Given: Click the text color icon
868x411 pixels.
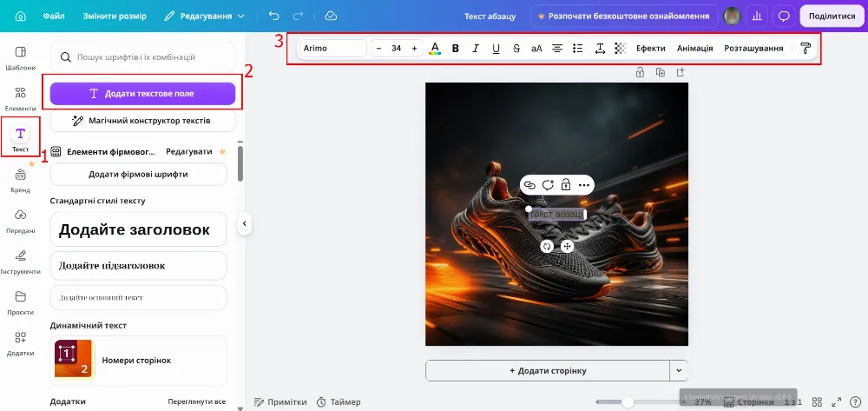Looking at the screenshot, I should (x=435, y=48).
